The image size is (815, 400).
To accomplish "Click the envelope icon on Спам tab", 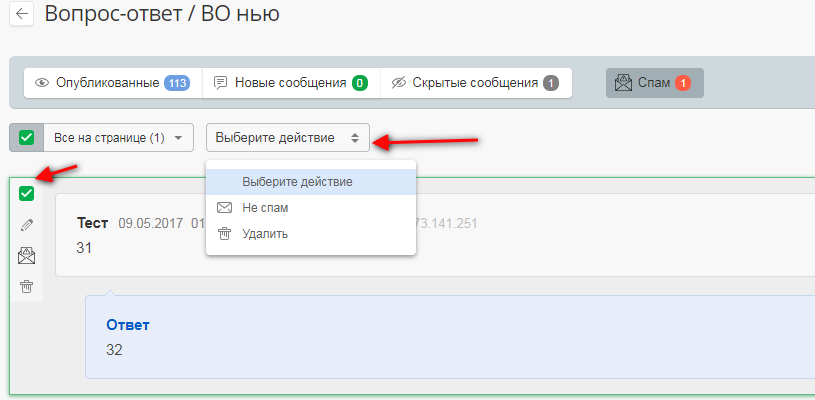I will click(623, 83).
